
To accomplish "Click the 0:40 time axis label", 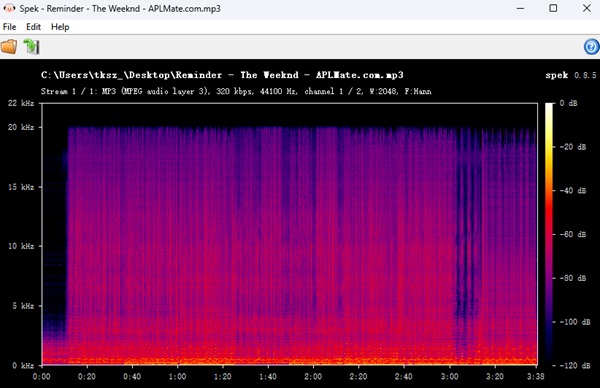I will [x=132, y=377].
